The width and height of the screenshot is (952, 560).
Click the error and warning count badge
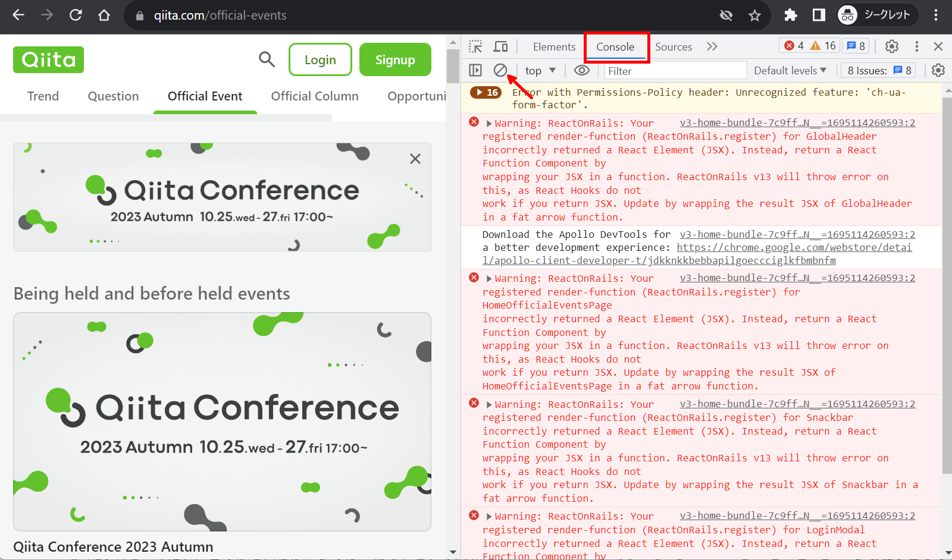tap(810, 46)
